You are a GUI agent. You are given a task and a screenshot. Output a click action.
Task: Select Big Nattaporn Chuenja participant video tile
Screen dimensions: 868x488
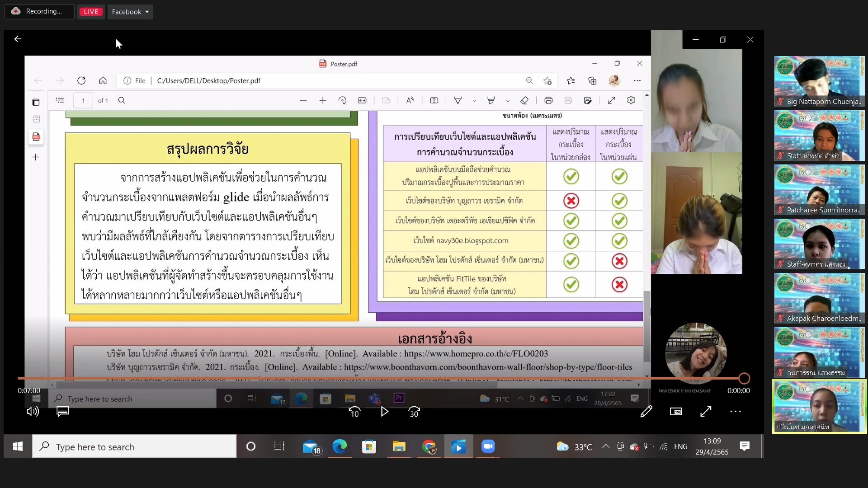click(820, 81)
